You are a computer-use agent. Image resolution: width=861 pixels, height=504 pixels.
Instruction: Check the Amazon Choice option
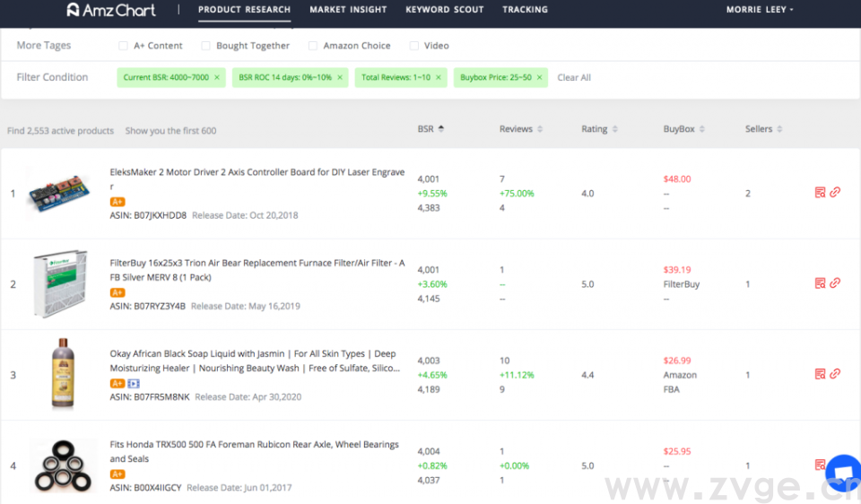pyautogui.click(x=313, y=46)
